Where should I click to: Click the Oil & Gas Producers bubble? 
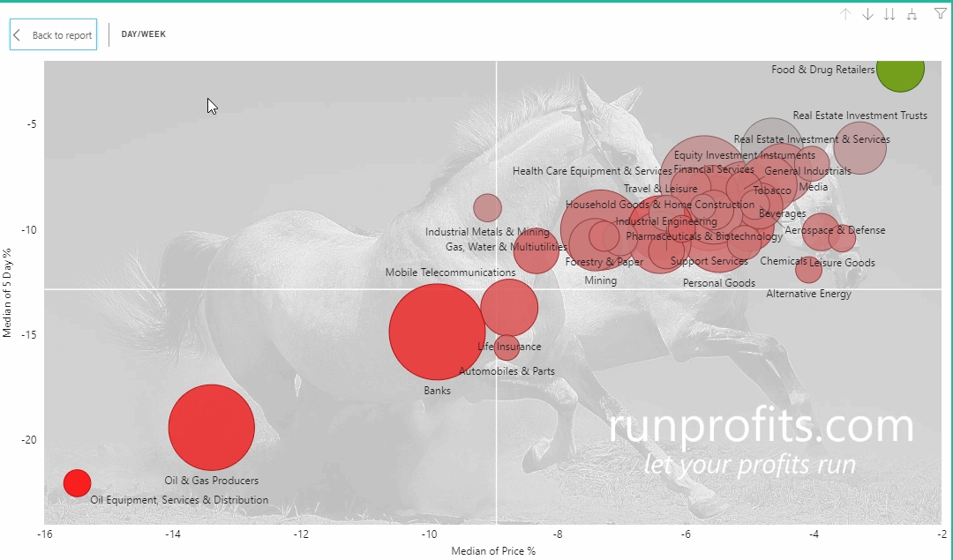tap(212, 428)
